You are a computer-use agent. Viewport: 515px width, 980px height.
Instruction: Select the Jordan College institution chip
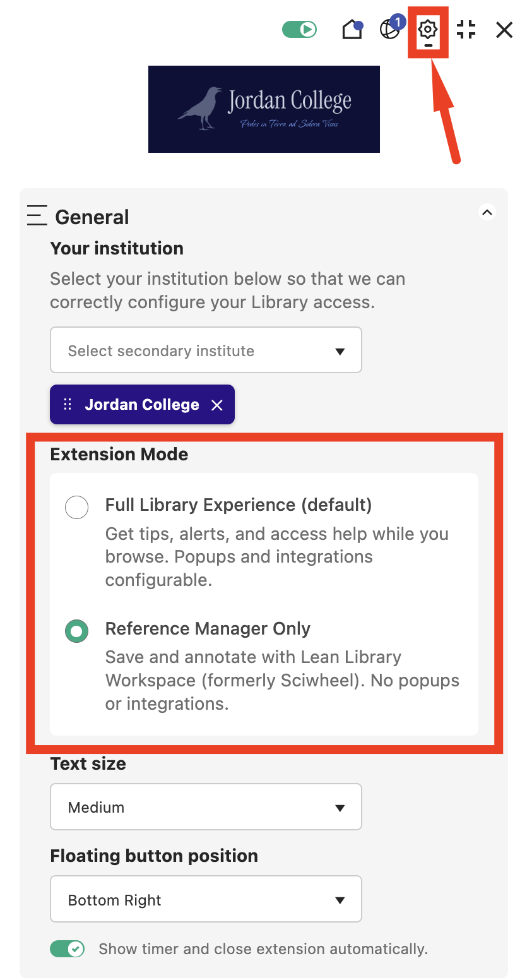pyautogui.click(x=142, y=404)
